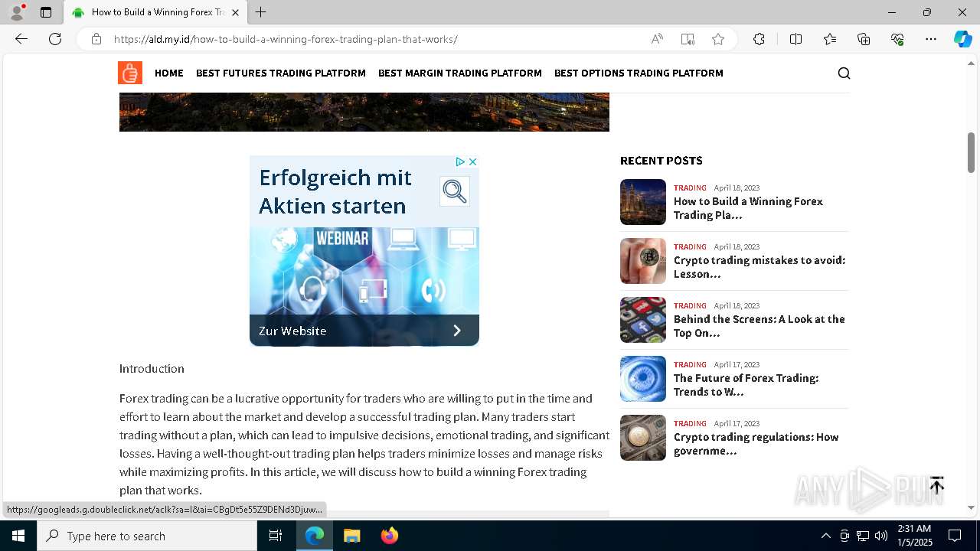Click Zur Website ad button

coord(364,331)
